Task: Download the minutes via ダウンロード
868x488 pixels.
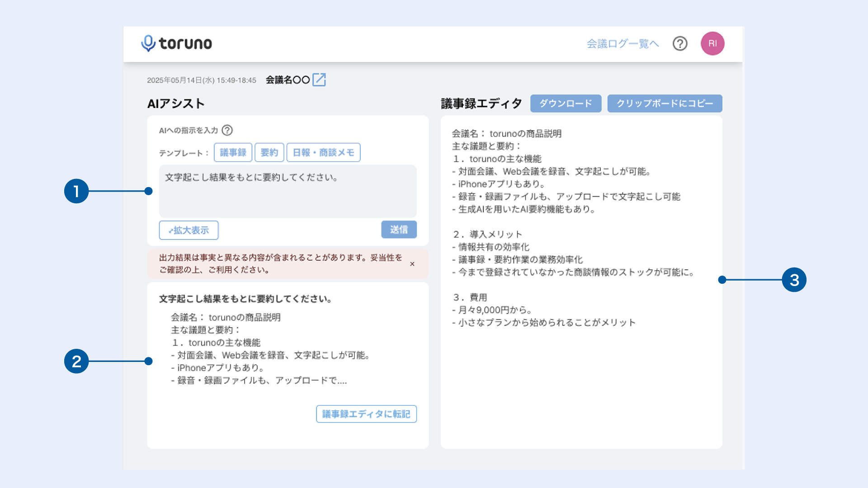Action: pyautogui.click(x=566, y=103)
